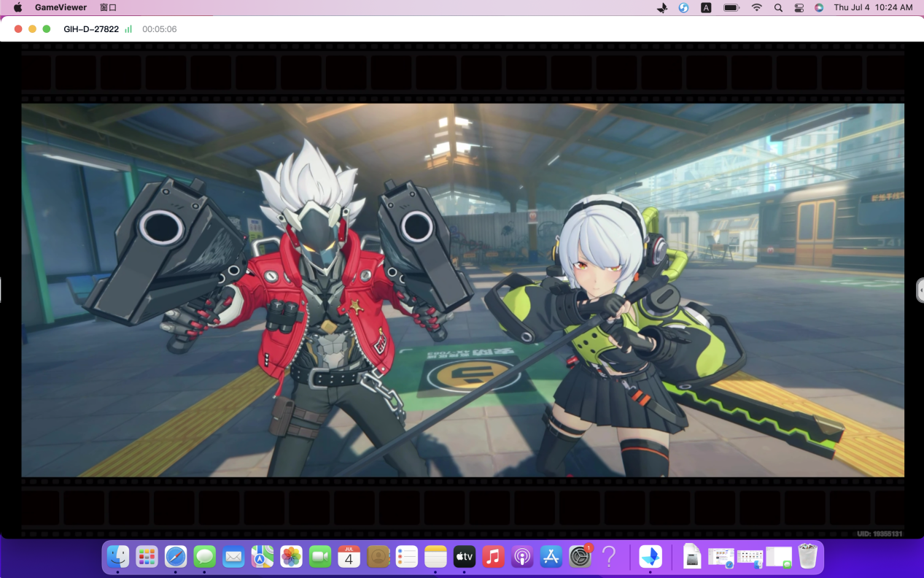
Task: Click the bird-shaped menu bar icon
Action: pyautogui.click(x=662, y=7)
